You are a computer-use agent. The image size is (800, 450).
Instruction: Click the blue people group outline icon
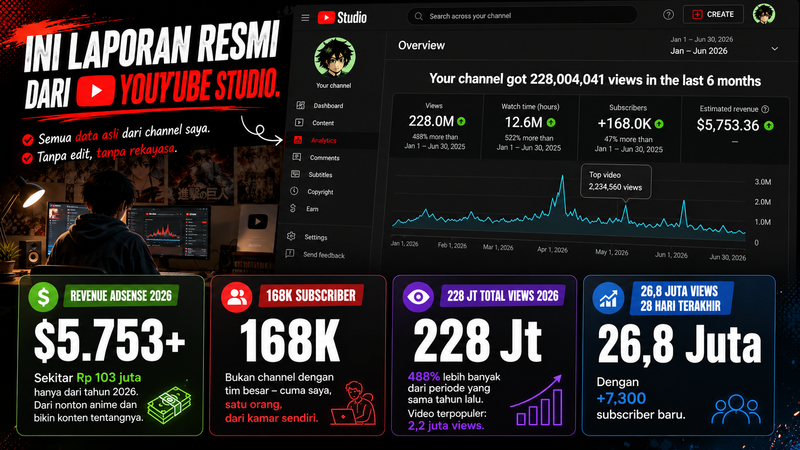click(736, 409)
